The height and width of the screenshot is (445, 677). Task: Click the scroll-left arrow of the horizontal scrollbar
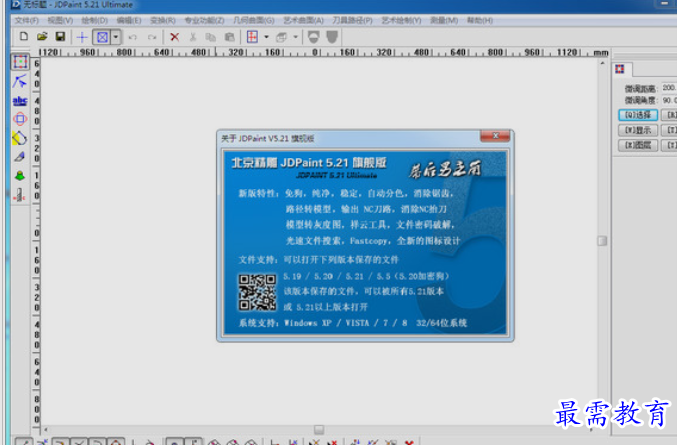[x=46, y=429]
